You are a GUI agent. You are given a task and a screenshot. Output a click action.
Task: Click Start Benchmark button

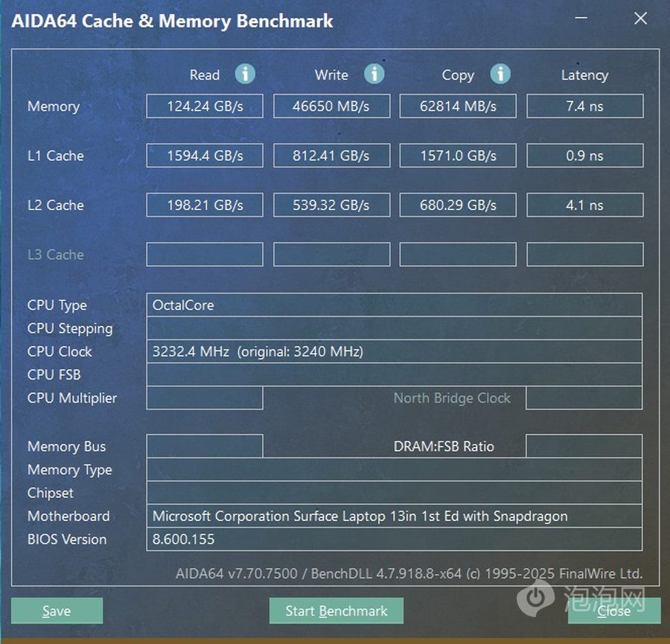pos(336,610)
